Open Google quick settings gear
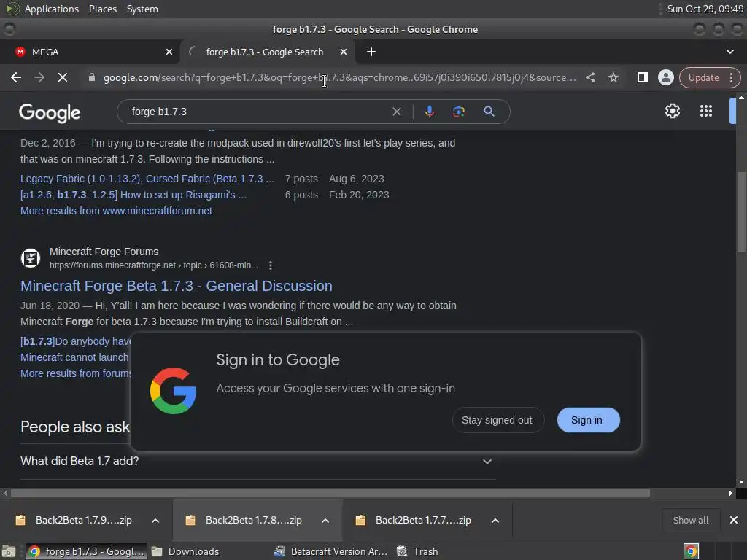The width and height of the screenshot is (747, 560). pyautogui.click(x=672, y=111)
